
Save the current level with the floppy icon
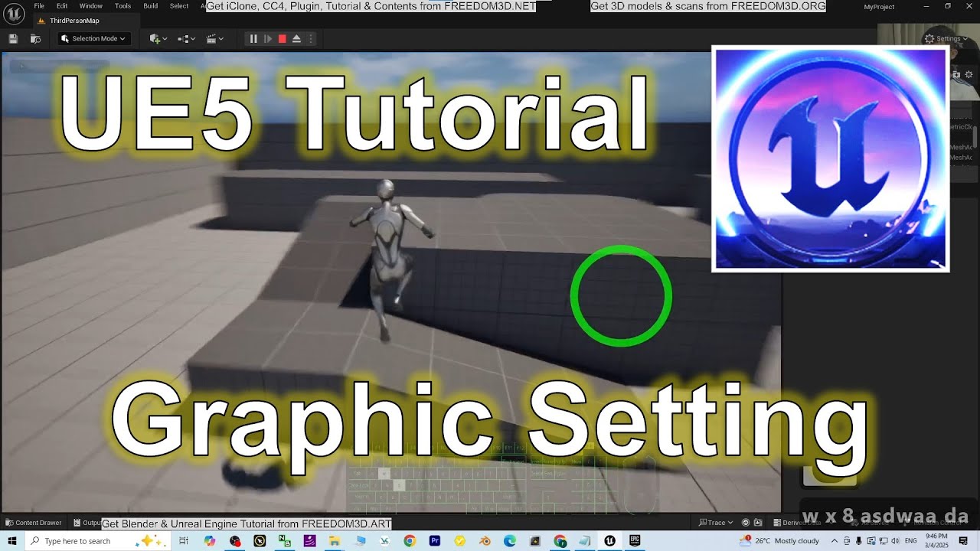13,38
